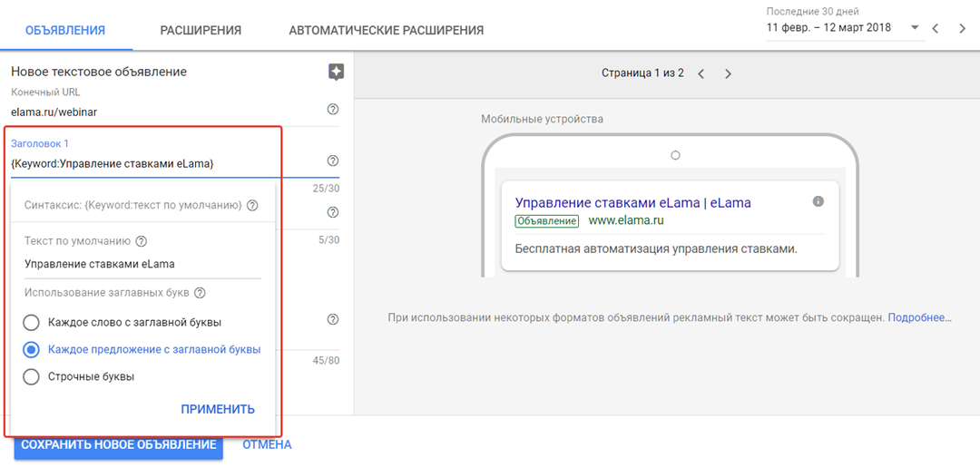Open the date range dropdown arrow
This screenshot has width=980, height=467.
click(914, 28)
